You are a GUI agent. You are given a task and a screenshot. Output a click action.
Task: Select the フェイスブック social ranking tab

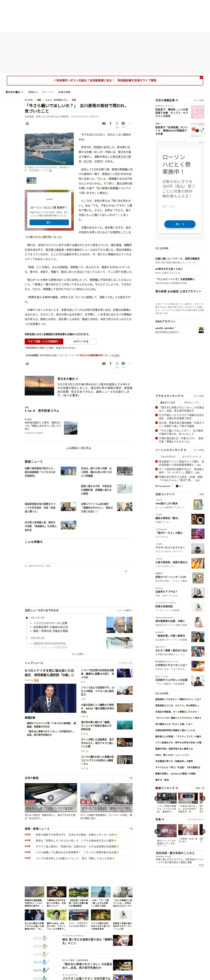tap(168, 457)
